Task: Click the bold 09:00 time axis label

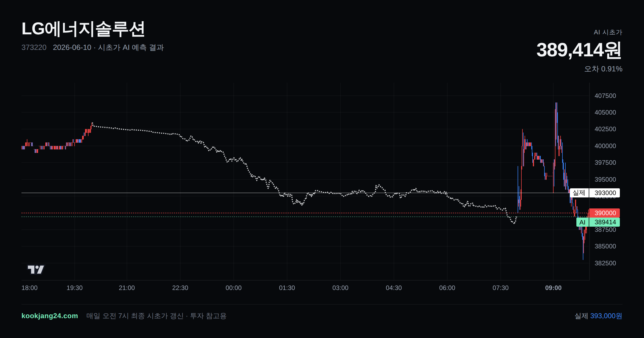Action: tap(553, 288)
